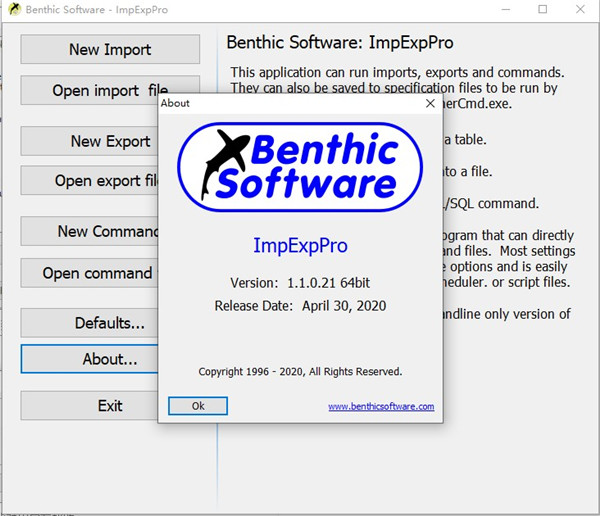Click the Copyright 1996 - 2020 text
Screen dimensions: 600x516
tap(300, 372)
